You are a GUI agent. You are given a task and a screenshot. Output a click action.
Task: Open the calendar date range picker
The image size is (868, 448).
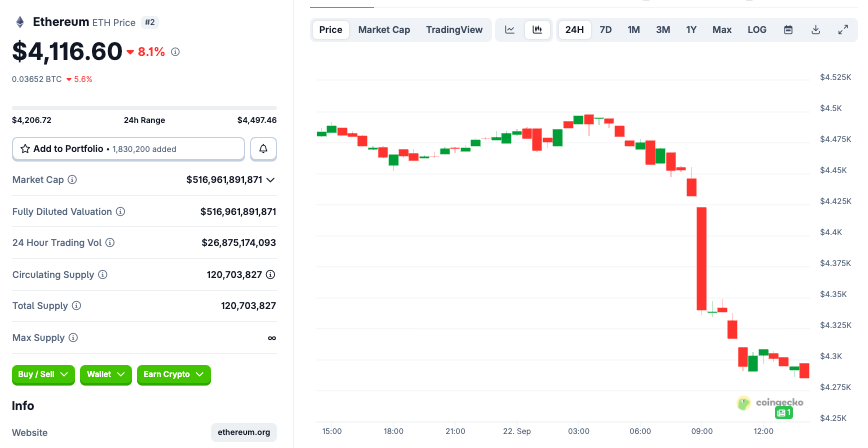tap(788, 30)
